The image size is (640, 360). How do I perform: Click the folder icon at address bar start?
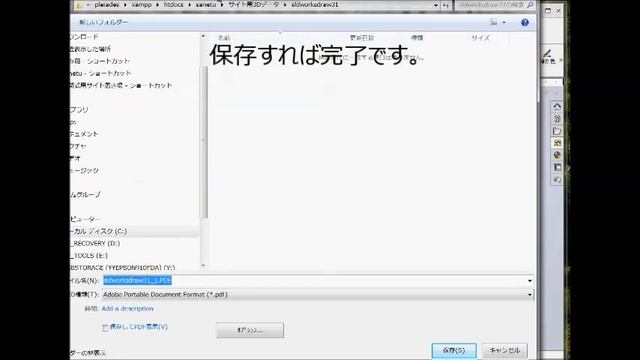click(79, 5)
